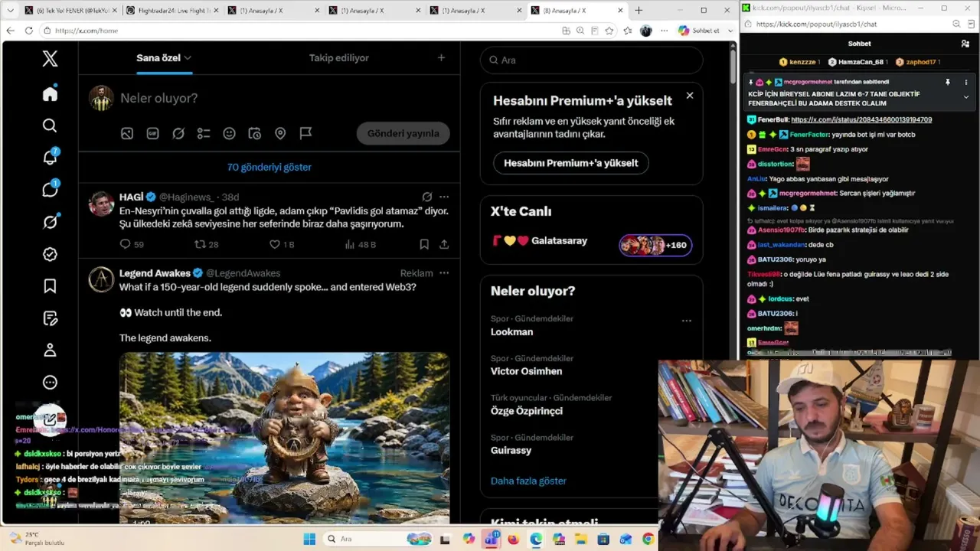Add GIF icon in post composer
This screenshot has width=980, height=551.
tap(152, 133)
